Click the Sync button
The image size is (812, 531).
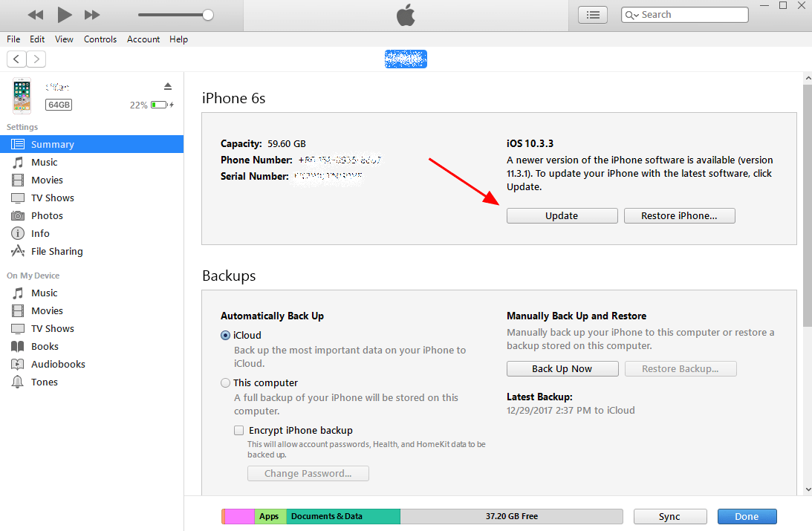(x=670, y=516)
